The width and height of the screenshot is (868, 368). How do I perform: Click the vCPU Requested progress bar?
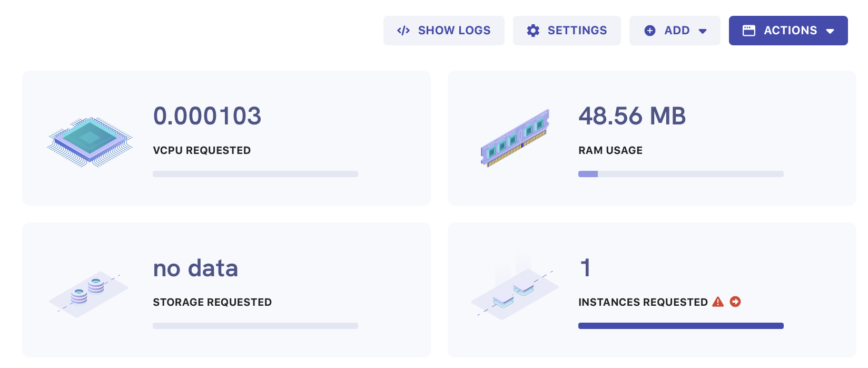pos(255,174)
